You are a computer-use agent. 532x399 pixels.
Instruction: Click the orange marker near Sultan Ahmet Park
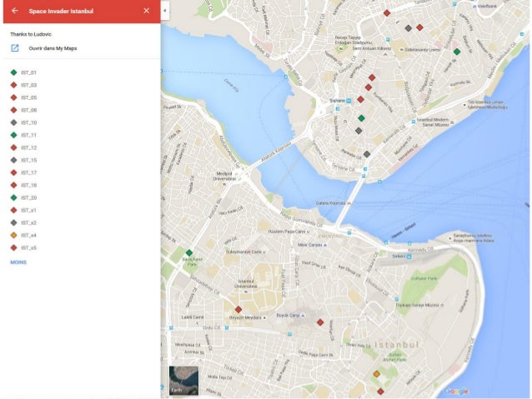pos(377,374)
